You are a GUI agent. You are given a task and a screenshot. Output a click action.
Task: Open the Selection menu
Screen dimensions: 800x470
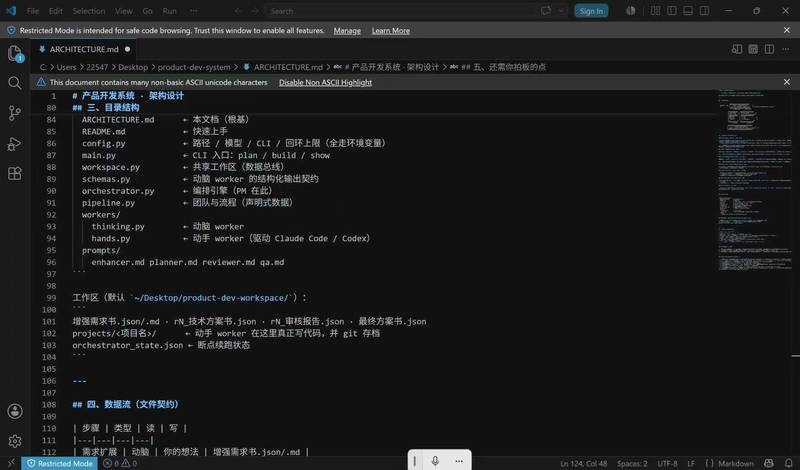coord(89,11)
